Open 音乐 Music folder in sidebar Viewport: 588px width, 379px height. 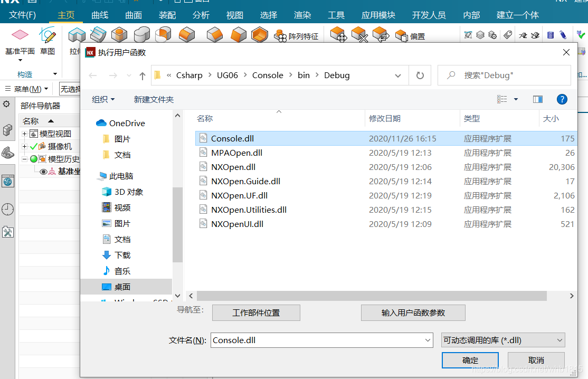pos(116,271)
